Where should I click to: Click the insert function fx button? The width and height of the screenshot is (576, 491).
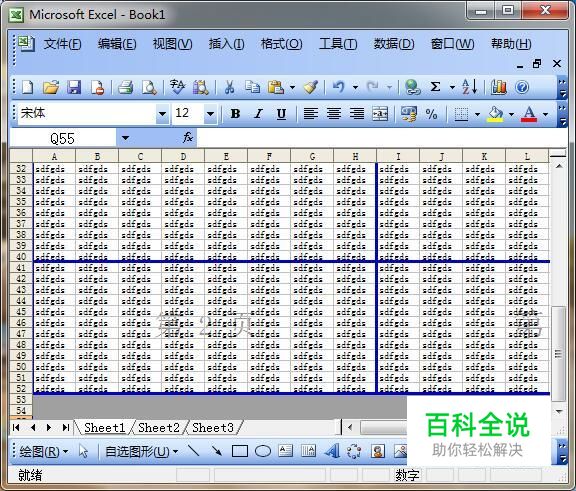[188, 138]
